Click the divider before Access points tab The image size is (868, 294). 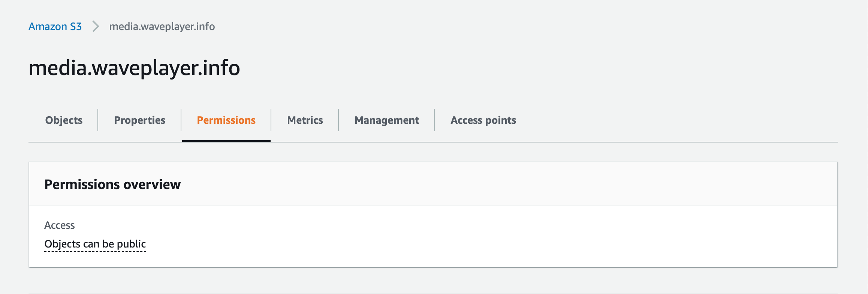point(434,120)
